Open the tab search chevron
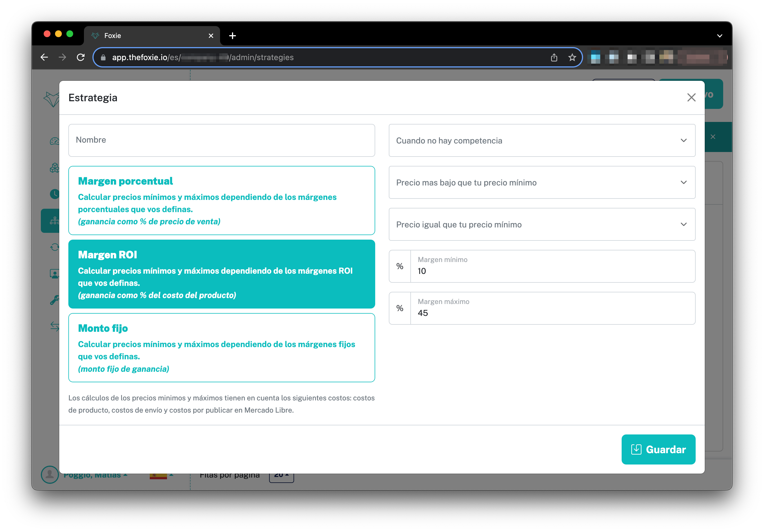The width and height of the screenshot is (764, 532). coord(719,36)
